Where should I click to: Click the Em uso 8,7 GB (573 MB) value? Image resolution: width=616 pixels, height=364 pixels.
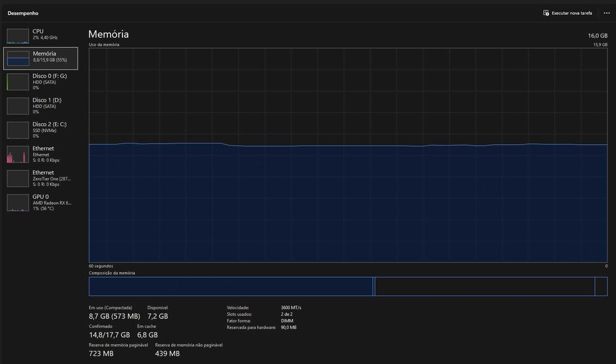(x=115, y=316)
